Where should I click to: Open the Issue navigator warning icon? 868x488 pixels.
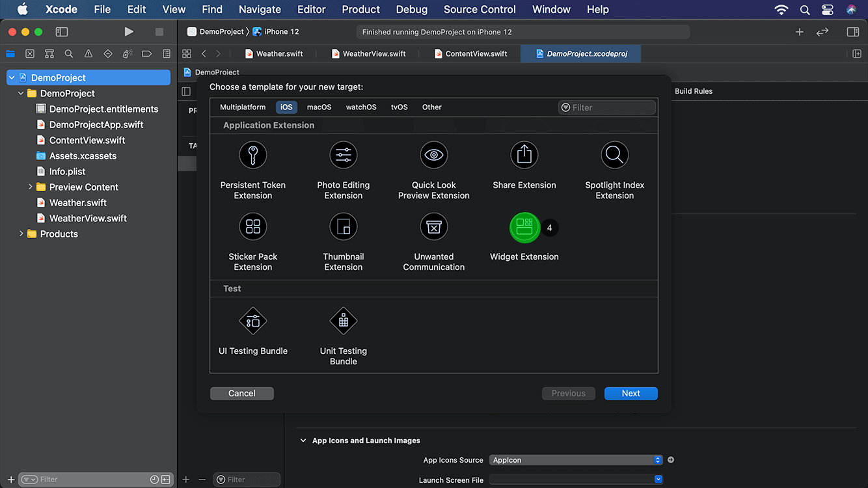point(88,54)
